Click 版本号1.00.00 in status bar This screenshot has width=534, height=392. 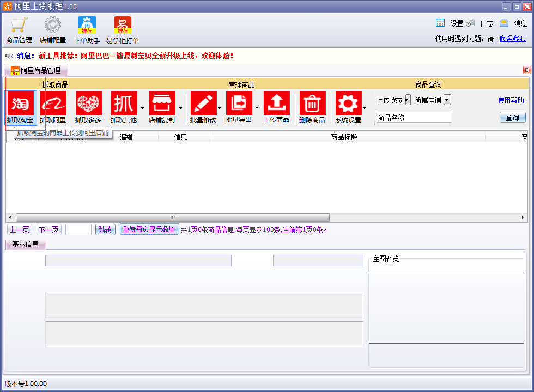[x=26, y=383]
